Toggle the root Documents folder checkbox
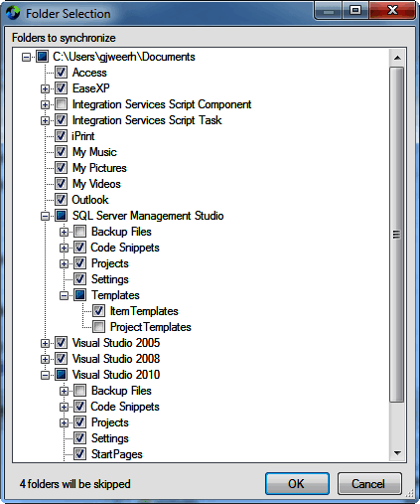Image resolution: width=420 pixels, height=504 pixels. pyautogui.click(x=42, y=57)
